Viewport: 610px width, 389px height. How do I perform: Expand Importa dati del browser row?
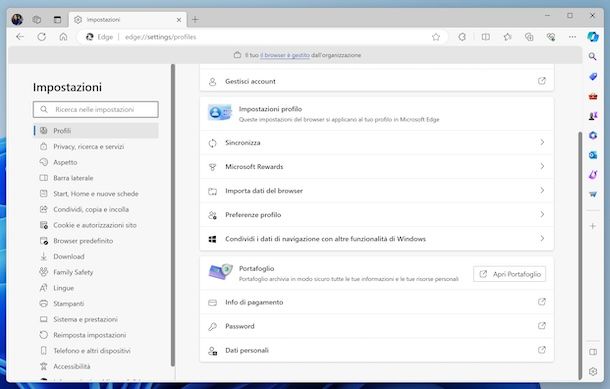pos(376,191)
